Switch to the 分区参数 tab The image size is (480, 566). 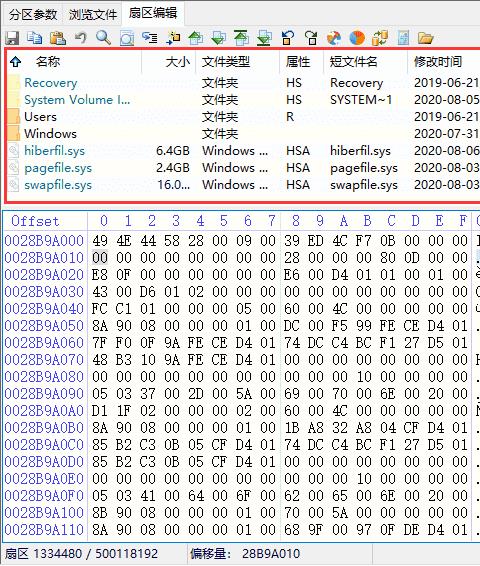(33, 15)
